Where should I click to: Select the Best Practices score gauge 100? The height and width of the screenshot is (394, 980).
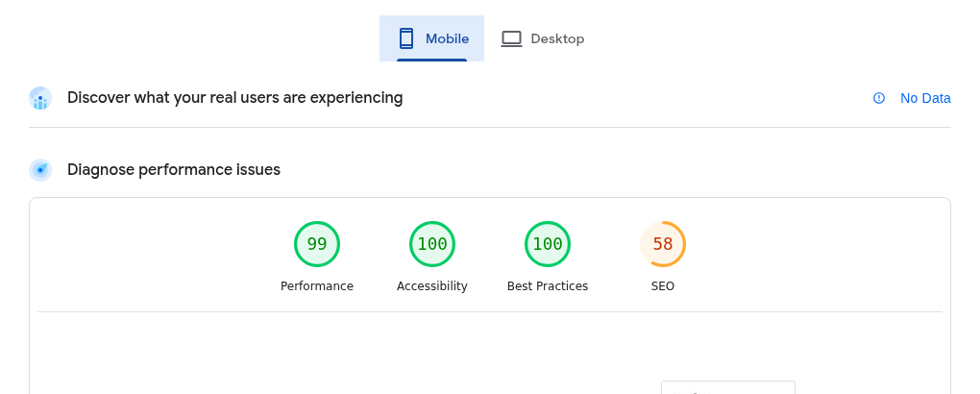548,244
